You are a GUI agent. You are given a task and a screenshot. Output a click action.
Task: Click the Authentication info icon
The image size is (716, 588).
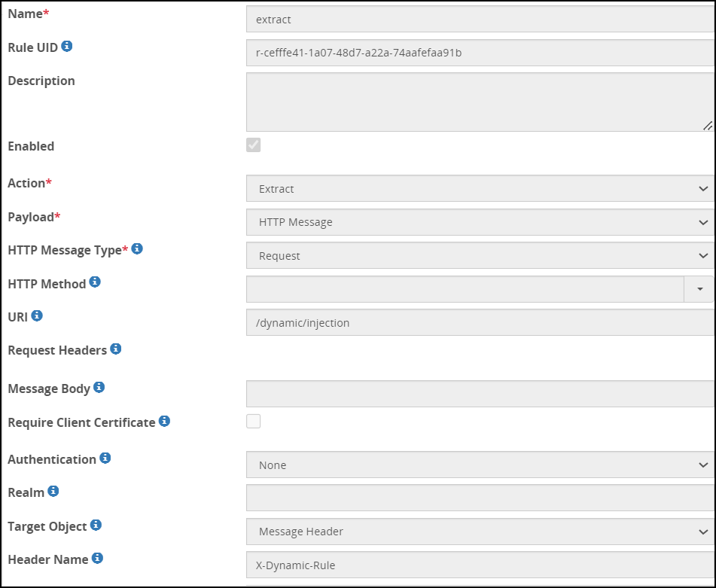pyautogui.click(x=105, y=458)
